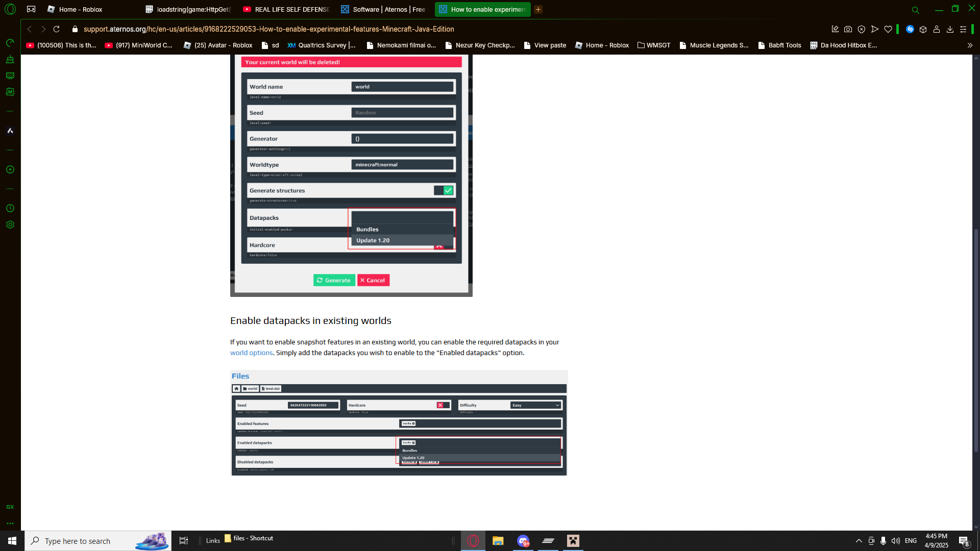Image resolution: width=980 pixels, height=551 pixels.
Task: Open the Aria AI sidebar icon
Action: (10, 131)
